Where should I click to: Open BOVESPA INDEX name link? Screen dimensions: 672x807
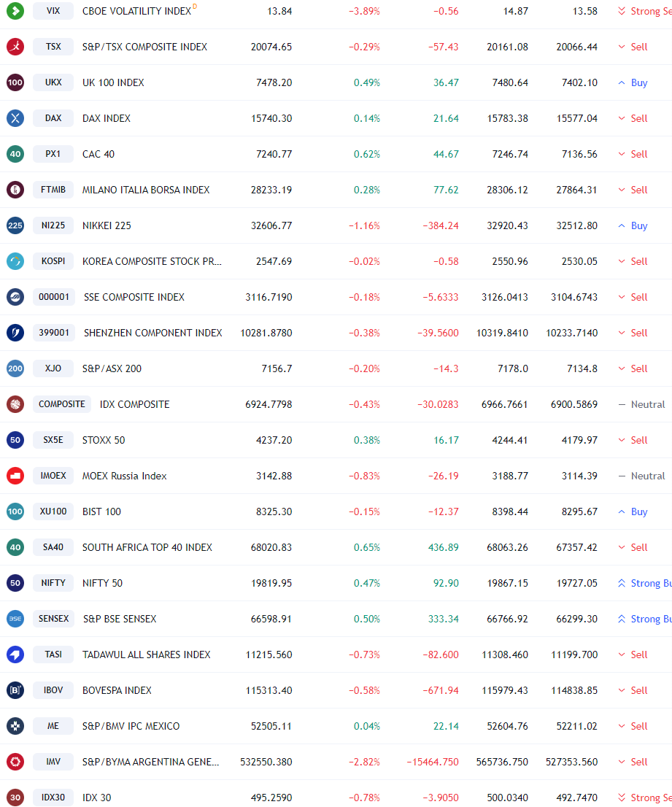[x=117, y=691]
